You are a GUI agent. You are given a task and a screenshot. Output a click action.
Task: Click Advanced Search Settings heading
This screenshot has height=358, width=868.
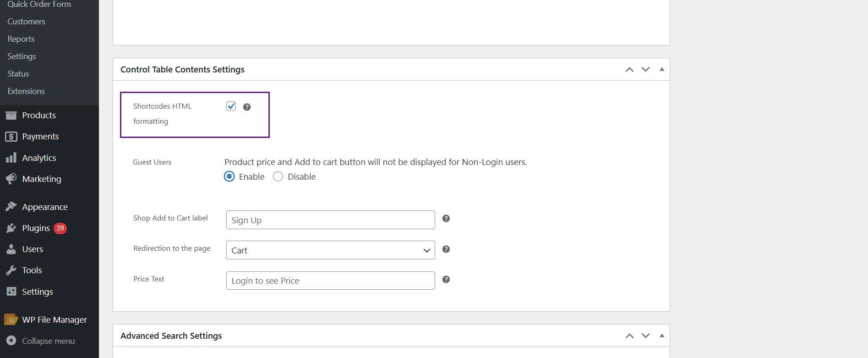(x=171, y=336)
